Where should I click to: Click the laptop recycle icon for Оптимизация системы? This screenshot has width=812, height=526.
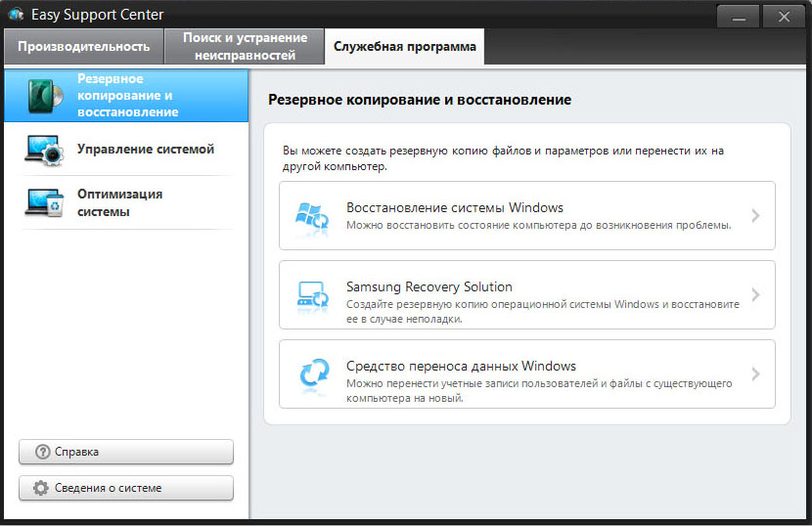(x=45, y=202)
